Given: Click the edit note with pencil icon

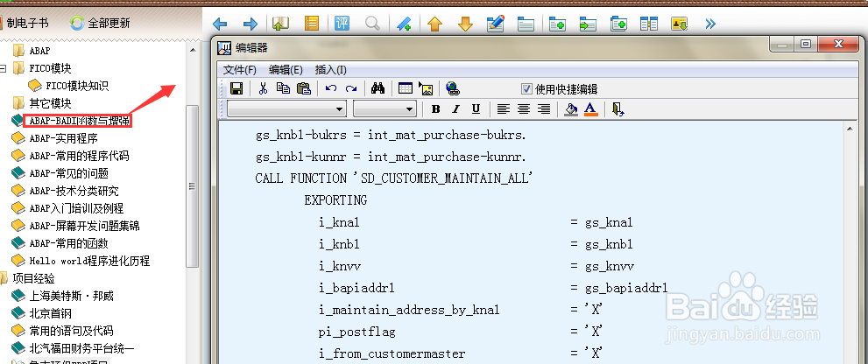Looking at the screenshot, I should 496,24.
